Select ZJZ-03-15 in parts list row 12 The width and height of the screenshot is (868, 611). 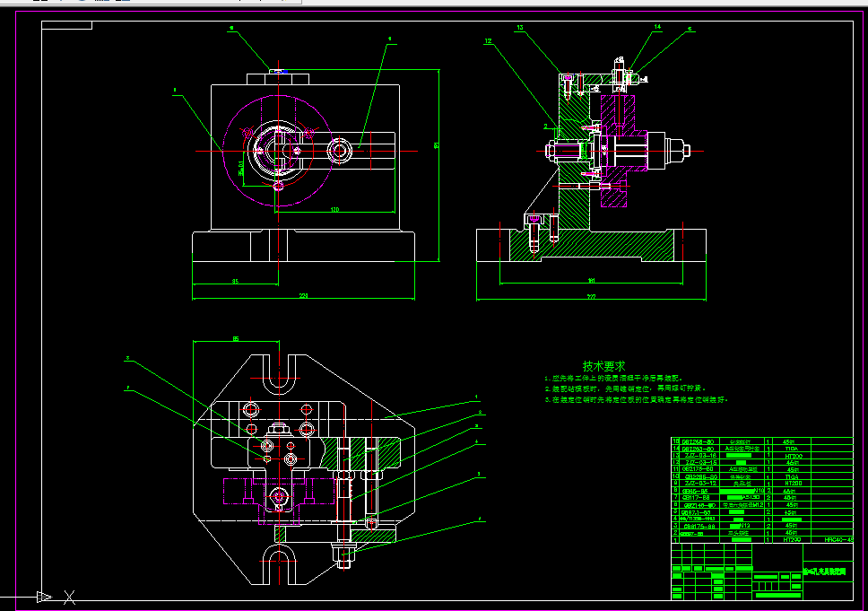coord(701,462)
